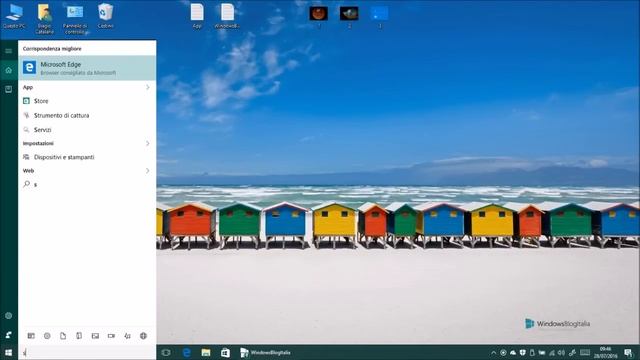Open Windows Store from the taskbar
Viewport: 640px width, 360px height.
pos(225,352)
